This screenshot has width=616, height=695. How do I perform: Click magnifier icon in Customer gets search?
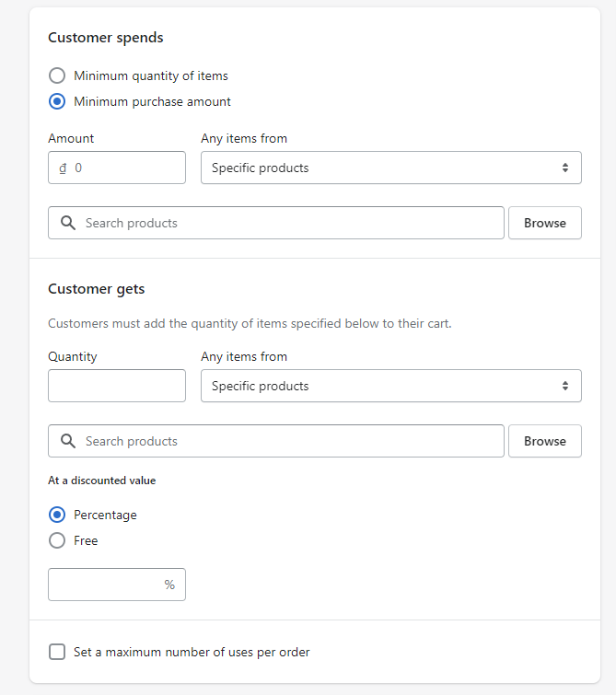click(67, 441)
